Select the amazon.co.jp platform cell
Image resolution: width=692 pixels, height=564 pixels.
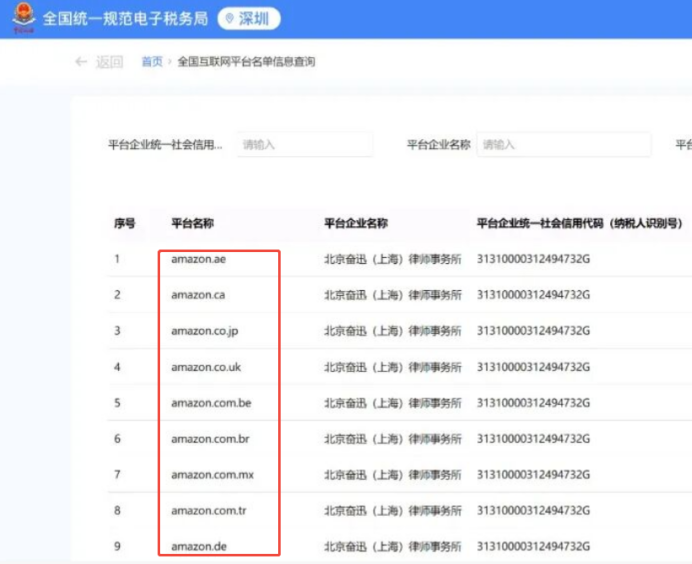[x=205, y=331]
